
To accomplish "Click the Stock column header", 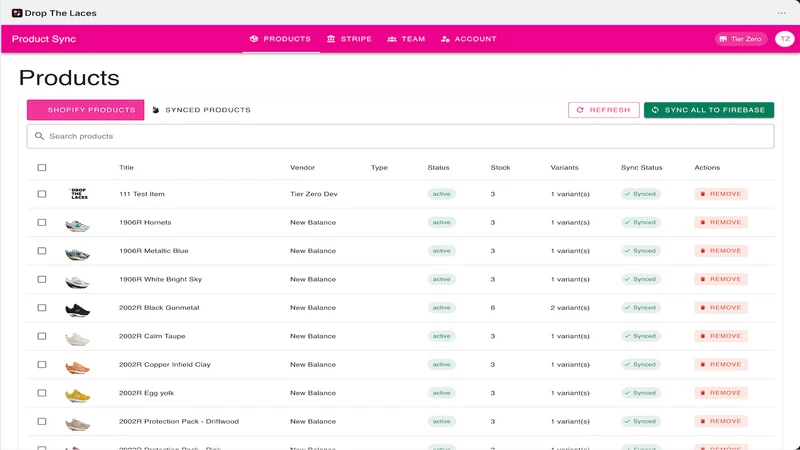I will 501,167.
